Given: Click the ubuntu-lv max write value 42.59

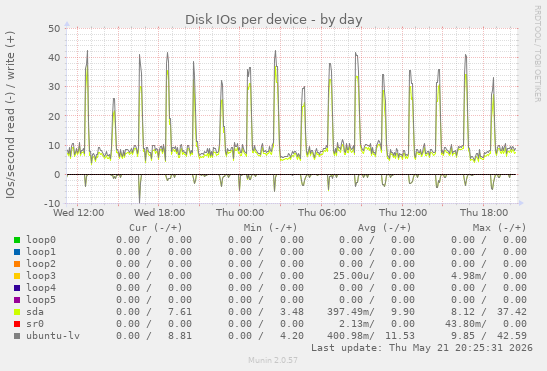Looking at the screenshot, I should pos(512,336).
